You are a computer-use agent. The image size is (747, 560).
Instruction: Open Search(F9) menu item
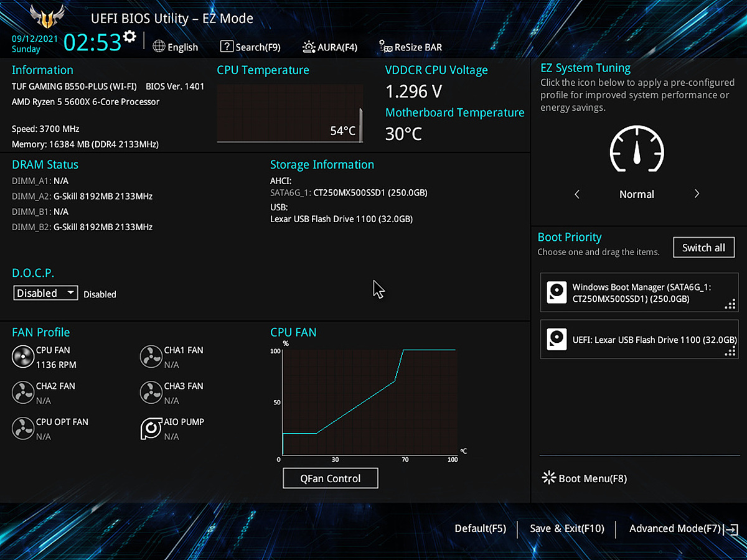click(250, 47)
